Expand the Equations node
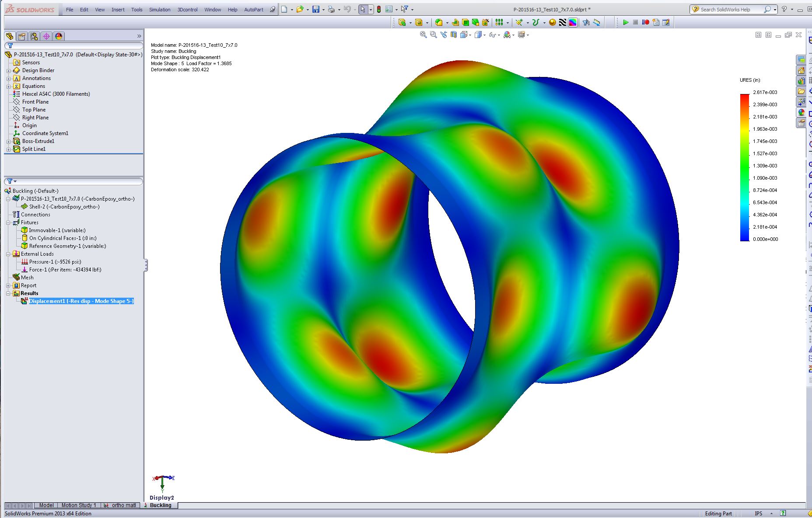 pyautogui.click(x=8, y=86)
